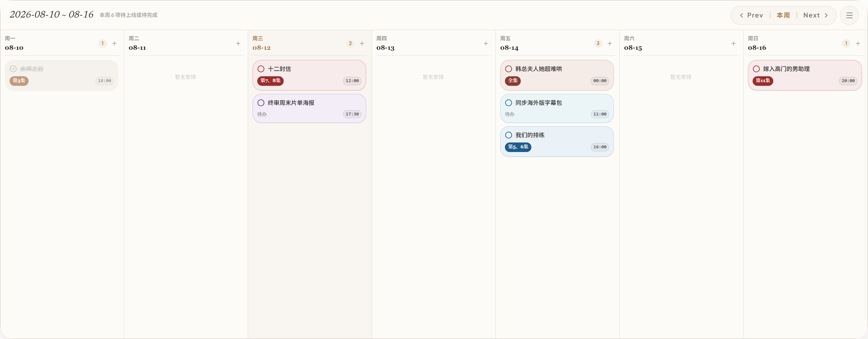Click the 第11集 badge on 嫁入高门的男助理
The height and width of the screenshot is (339, 868).
[x=762, y=81]
